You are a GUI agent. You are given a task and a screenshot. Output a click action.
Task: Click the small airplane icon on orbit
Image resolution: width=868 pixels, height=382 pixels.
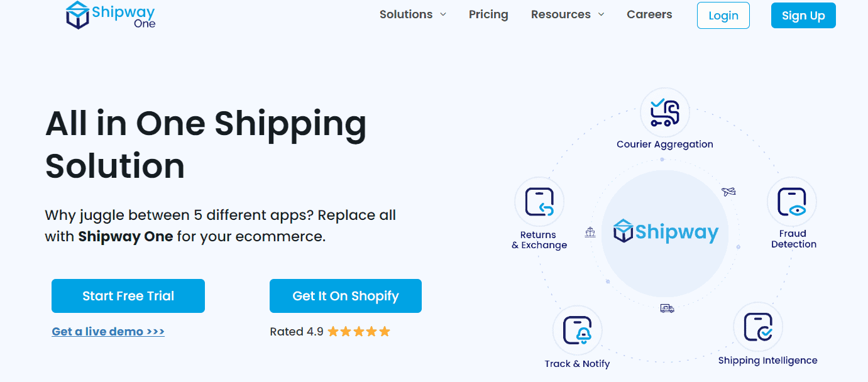pyautogui.click(x=729, y=192)
